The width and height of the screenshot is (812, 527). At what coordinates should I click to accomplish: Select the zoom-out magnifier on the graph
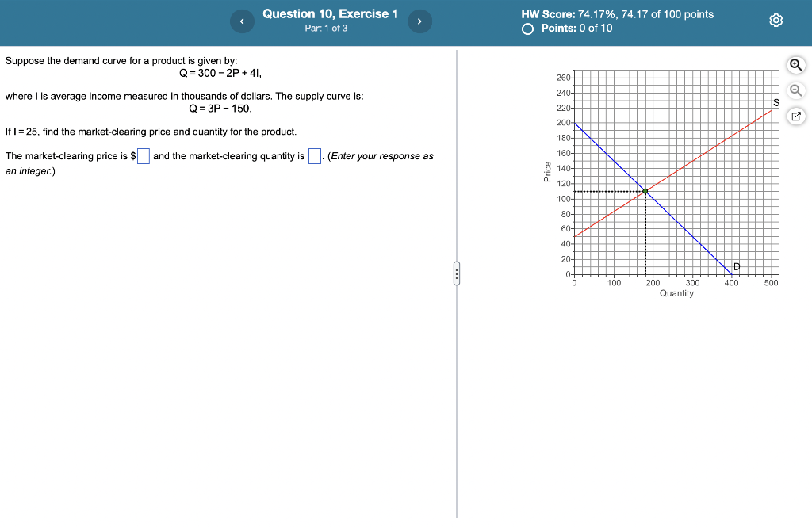[795, 90]
